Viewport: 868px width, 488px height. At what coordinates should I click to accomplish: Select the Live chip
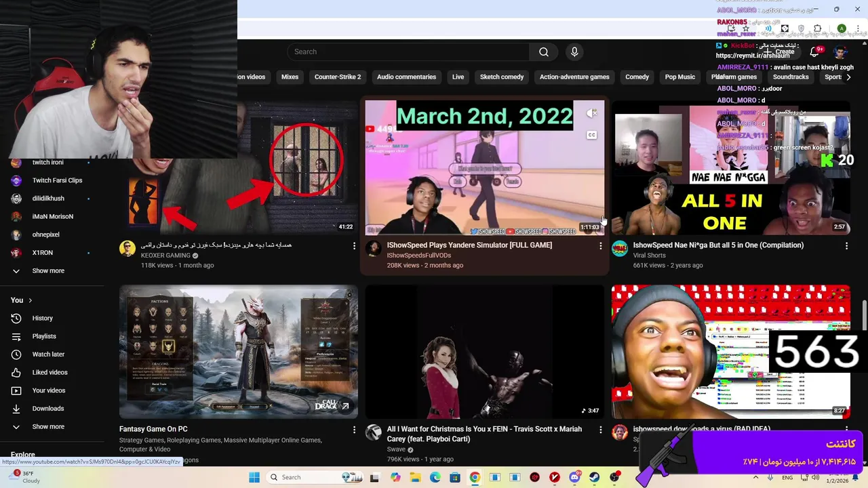458,77
